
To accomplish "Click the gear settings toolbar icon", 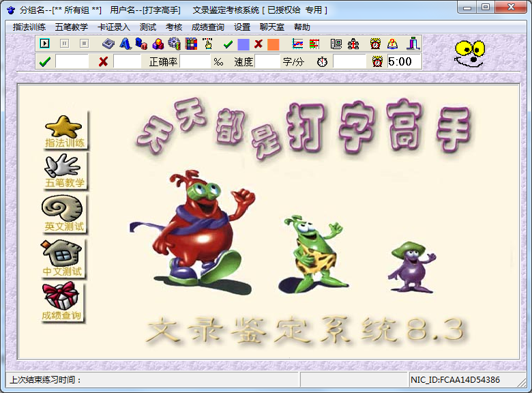I will pyautogui.click(x=174, y=44).
